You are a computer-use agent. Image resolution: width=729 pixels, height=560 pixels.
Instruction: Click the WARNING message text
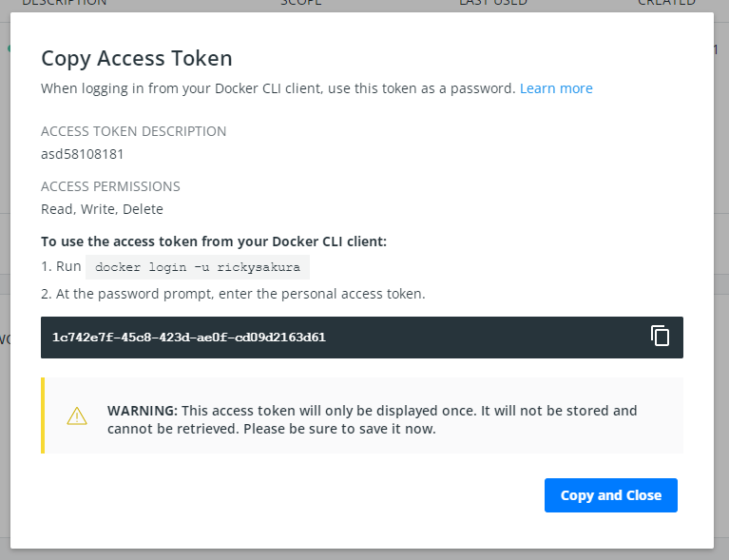(372, 419)
